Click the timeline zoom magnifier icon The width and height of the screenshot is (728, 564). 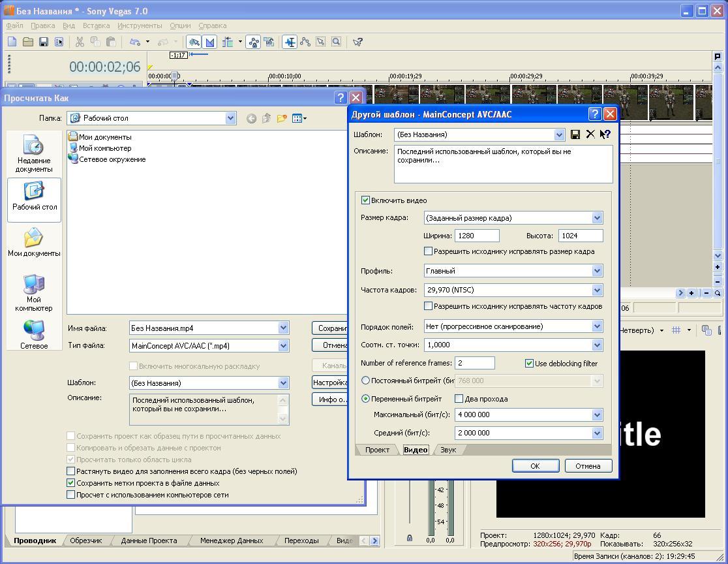coord(718,293)
